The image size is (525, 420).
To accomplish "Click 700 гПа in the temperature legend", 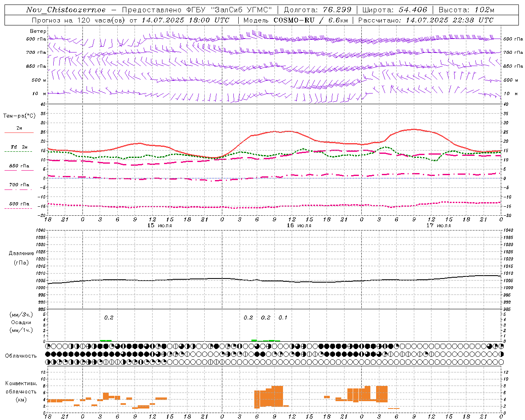I will click(x=19, y=185).
